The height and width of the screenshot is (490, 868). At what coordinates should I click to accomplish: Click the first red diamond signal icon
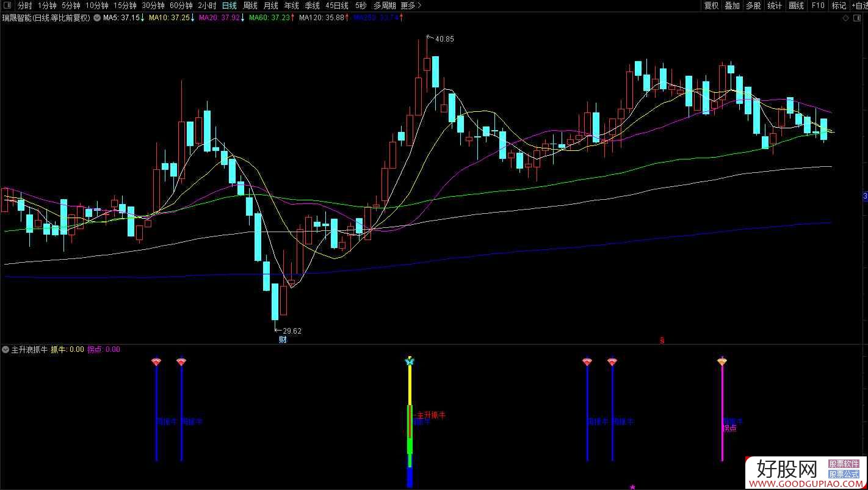156,362
